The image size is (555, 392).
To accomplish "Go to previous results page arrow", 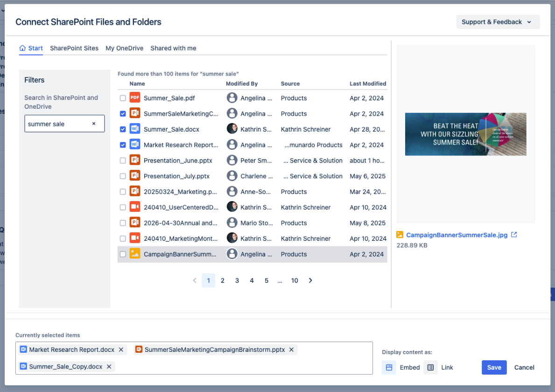I will 194,280.
